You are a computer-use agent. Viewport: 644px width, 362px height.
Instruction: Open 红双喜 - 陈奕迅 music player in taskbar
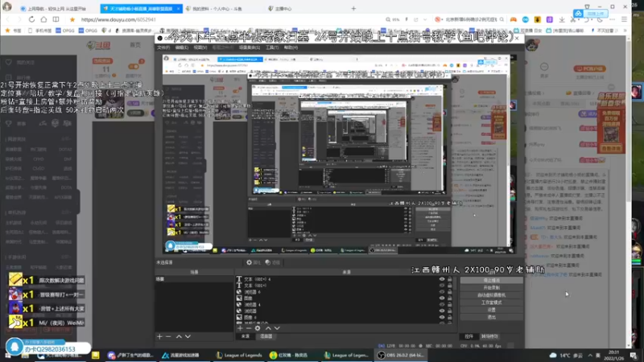tap(292, 356)
